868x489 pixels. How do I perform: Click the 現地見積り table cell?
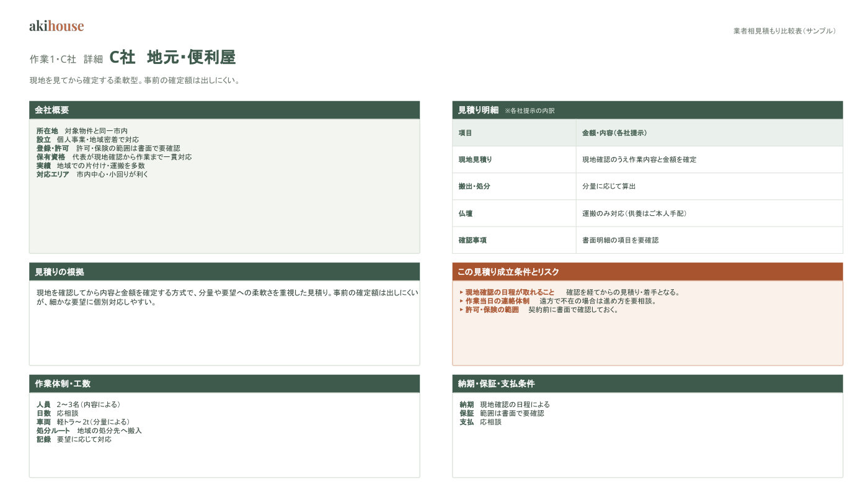pyautogui.click(x=514, y=159)
